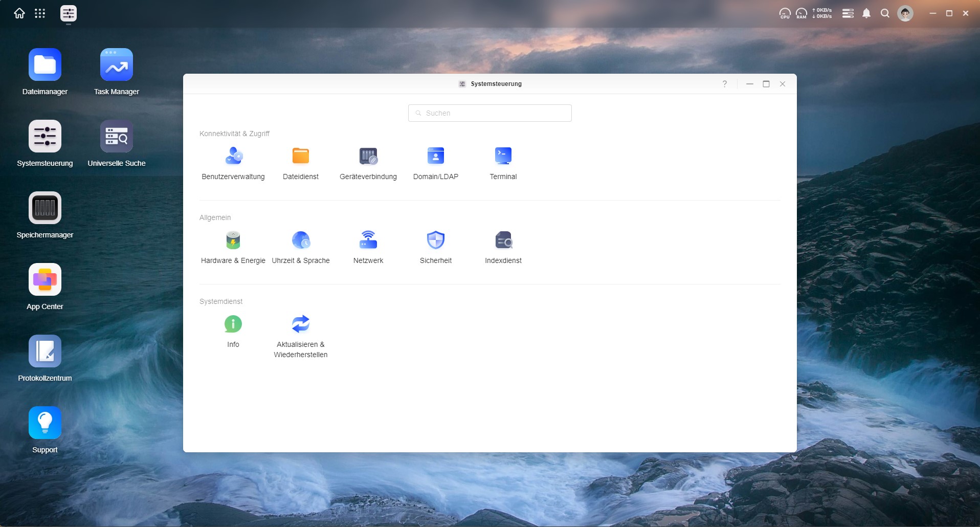
Task: Open the user avatar menu
Action: pyautogui.click(x=905, y=13)
